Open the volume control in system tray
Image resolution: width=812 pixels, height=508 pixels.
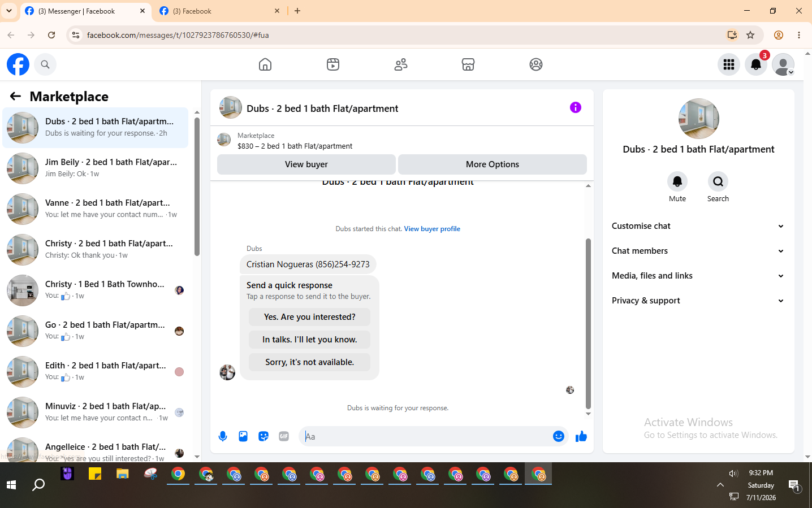click(734, 474)
